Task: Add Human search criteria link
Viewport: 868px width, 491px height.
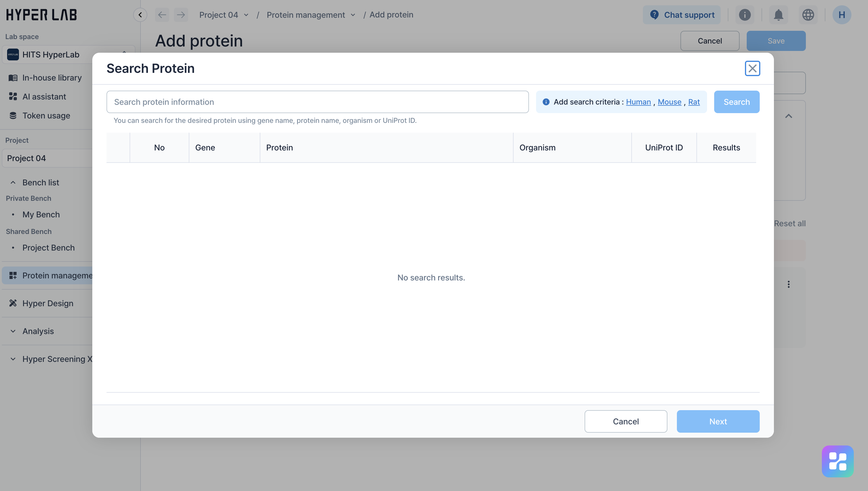Action: [638, 102]
